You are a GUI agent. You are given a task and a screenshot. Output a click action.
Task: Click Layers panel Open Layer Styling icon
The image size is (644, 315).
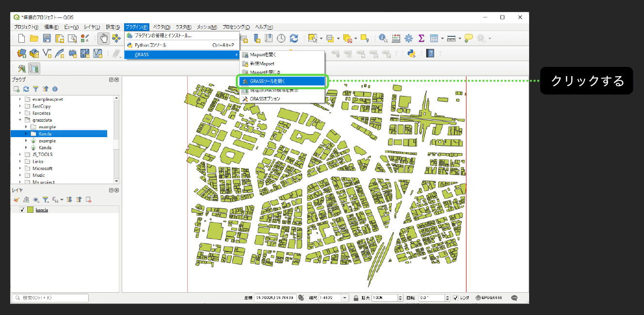click(16, 200)
